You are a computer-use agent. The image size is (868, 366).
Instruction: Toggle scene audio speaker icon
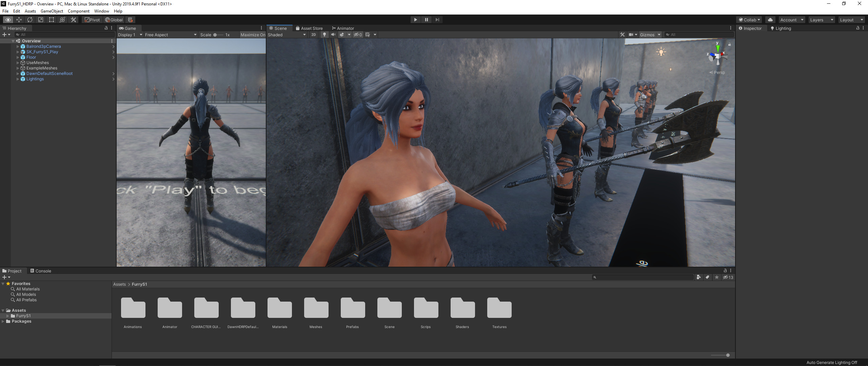(333, 35)
